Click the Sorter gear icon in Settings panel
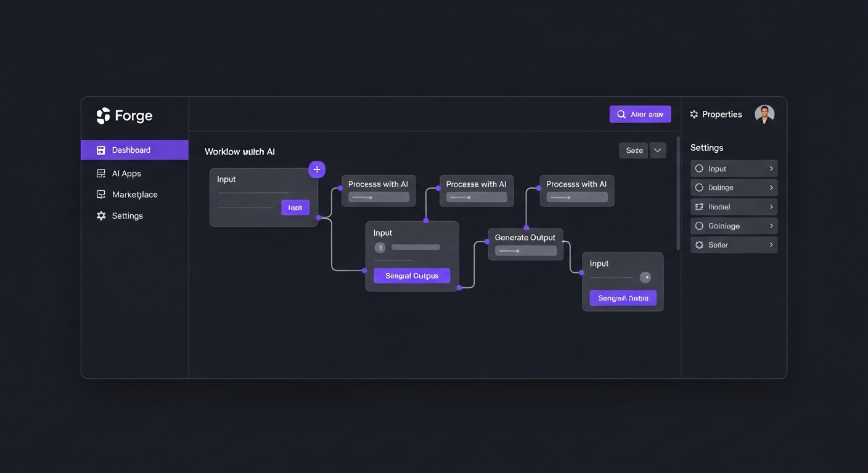The height and width of the screenshot is (473, 868). click(x=699, y=245)
